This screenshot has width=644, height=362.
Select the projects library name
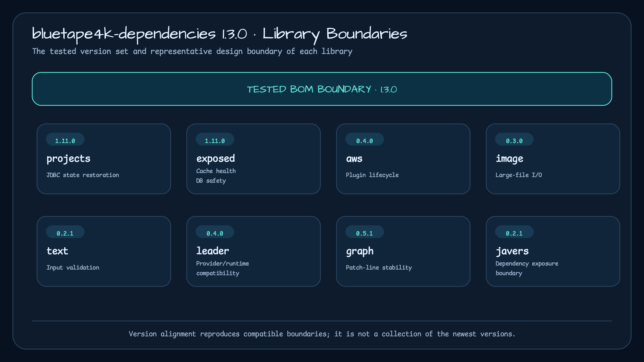pos(68,159)
